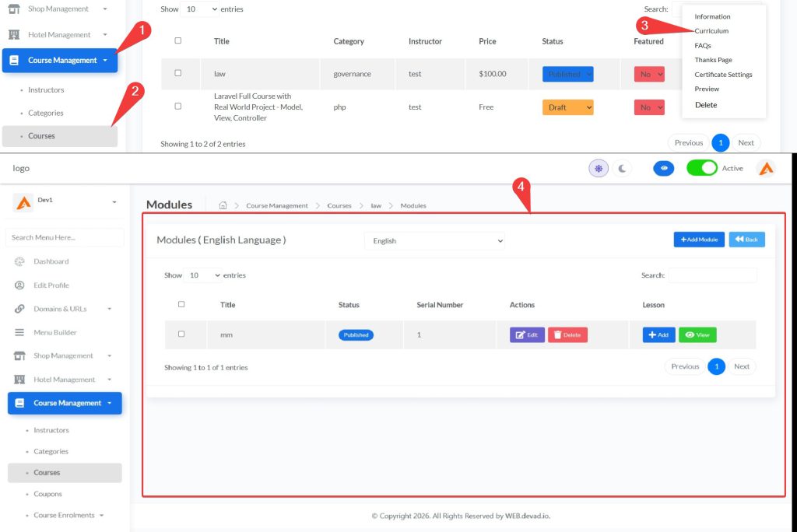This screenshot has width=797, height=532.
Task: Select Curriculum from the context menu
Action: [711, 31]
